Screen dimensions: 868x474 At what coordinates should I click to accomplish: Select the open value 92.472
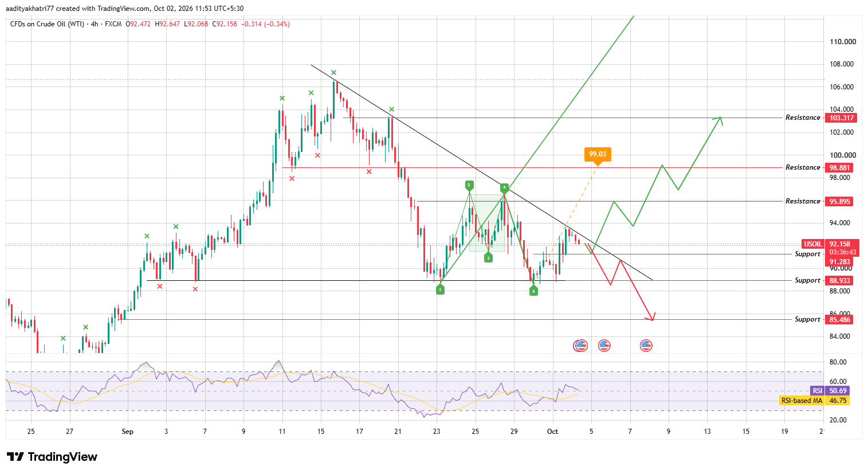click(x=140, y=24)
